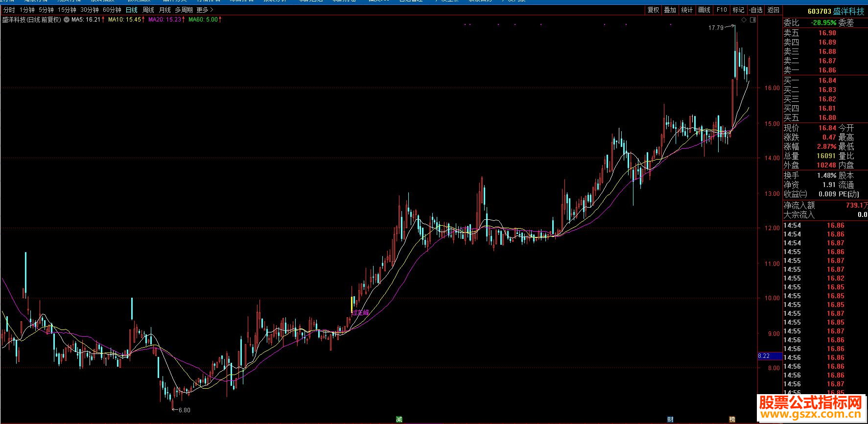Viewport: 868px width, 424px height.
Task: Click the 大宗流入 row
Action: point(825,214)
